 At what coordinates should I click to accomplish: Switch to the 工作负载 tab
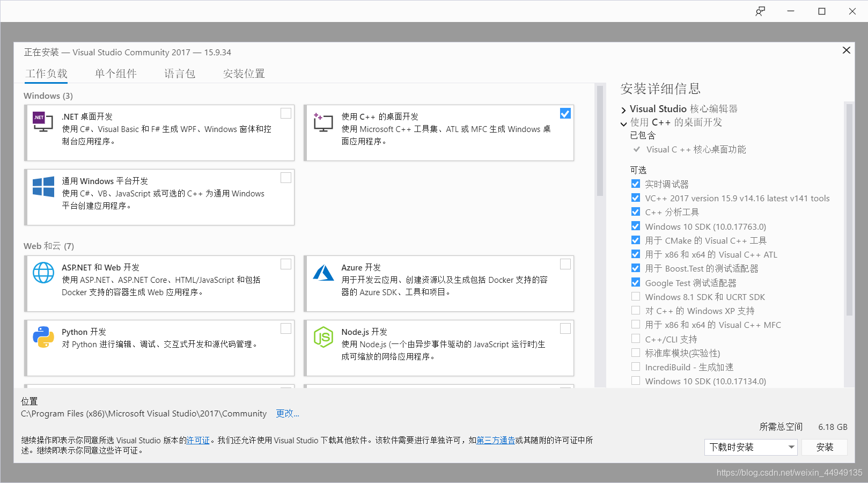[47, 74]
